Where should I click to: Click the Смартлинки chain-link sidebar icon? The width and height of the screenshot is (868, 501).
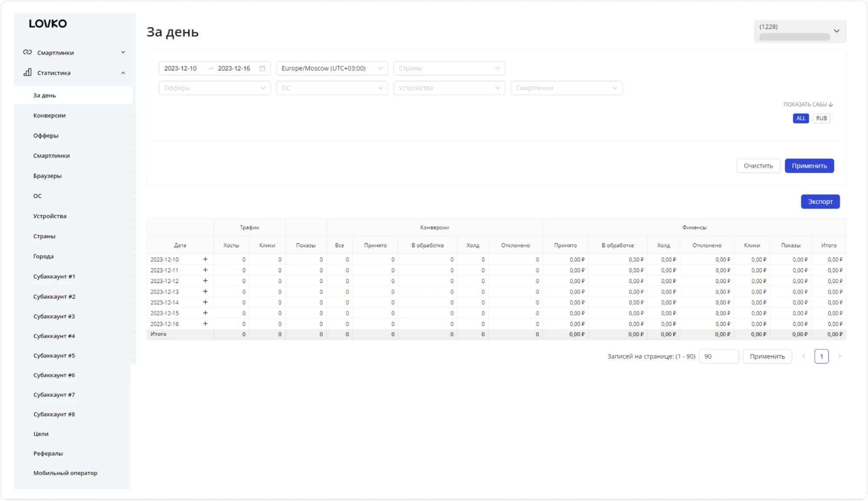[x=27, y=52]
